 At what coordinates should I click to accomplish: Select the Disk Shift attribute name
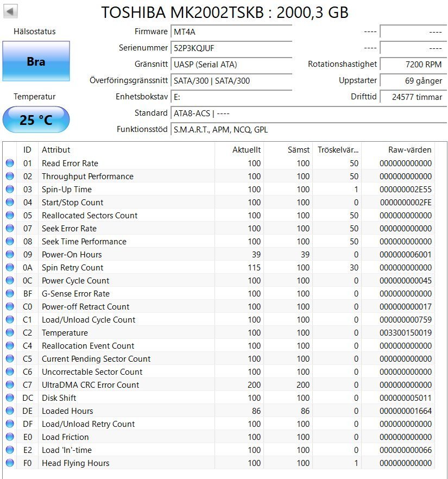tap(59, 398)
